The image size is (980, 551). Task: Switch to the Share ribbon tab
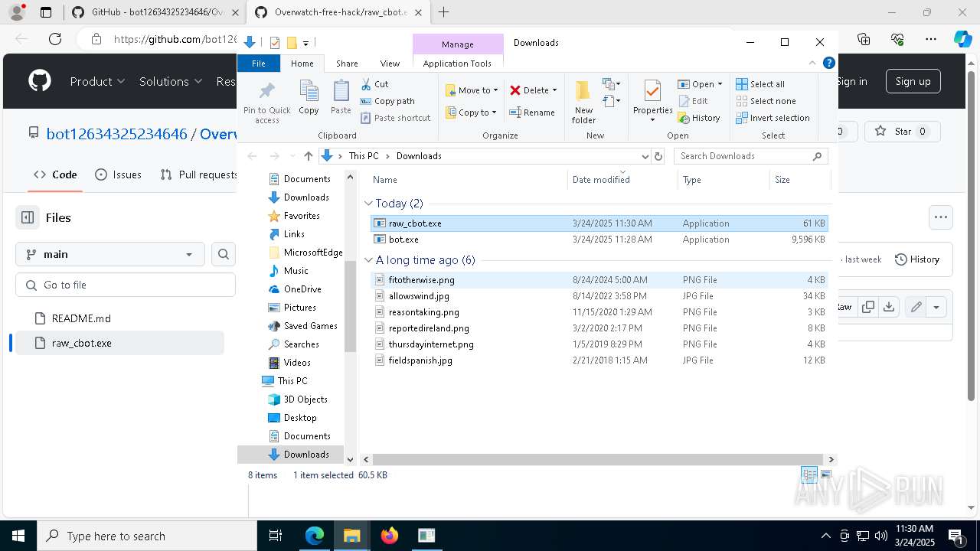pyautogui.click(x=347, y=64)
